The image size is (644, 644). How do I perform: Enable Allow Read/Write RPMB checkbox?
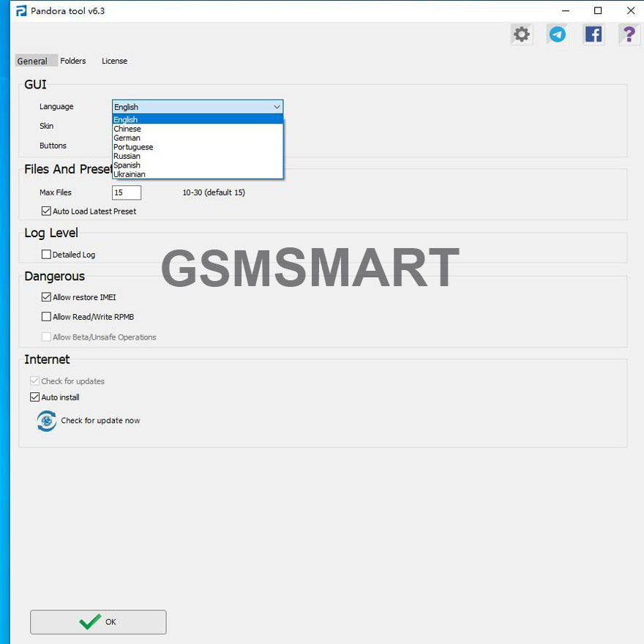46,317
